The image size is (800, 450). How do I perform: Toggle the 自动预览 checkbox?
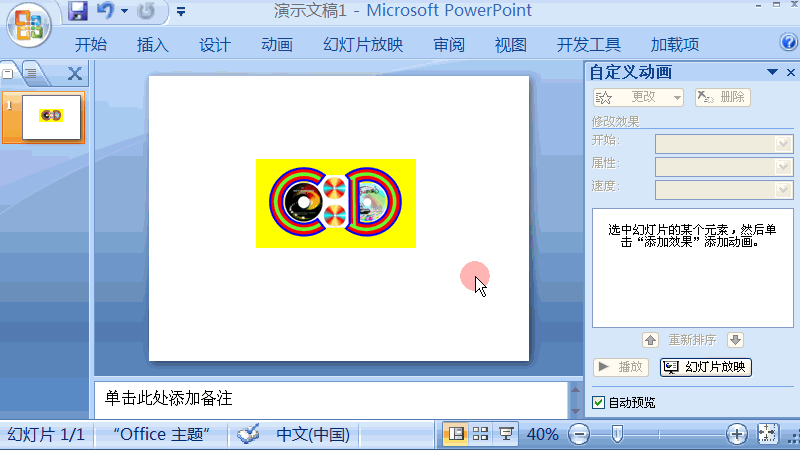(598, 403)
